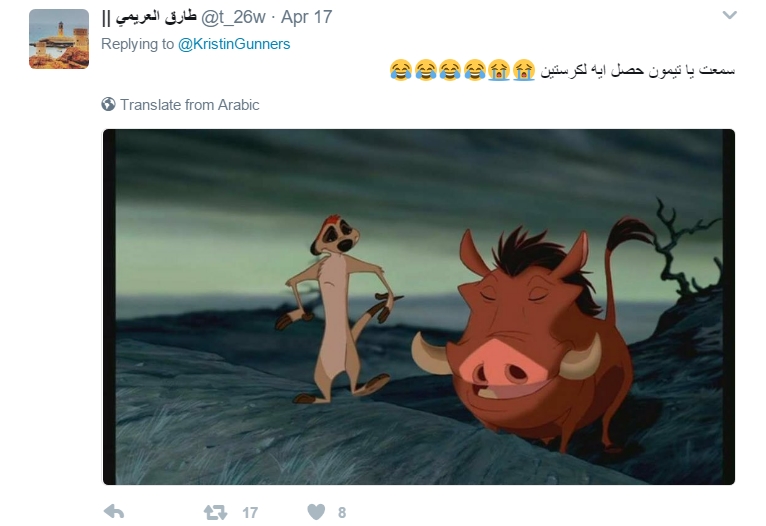Viewport: 766px width, 526px height.
Task: Select Translate from Arabic
Action: (x=190, y=105)
